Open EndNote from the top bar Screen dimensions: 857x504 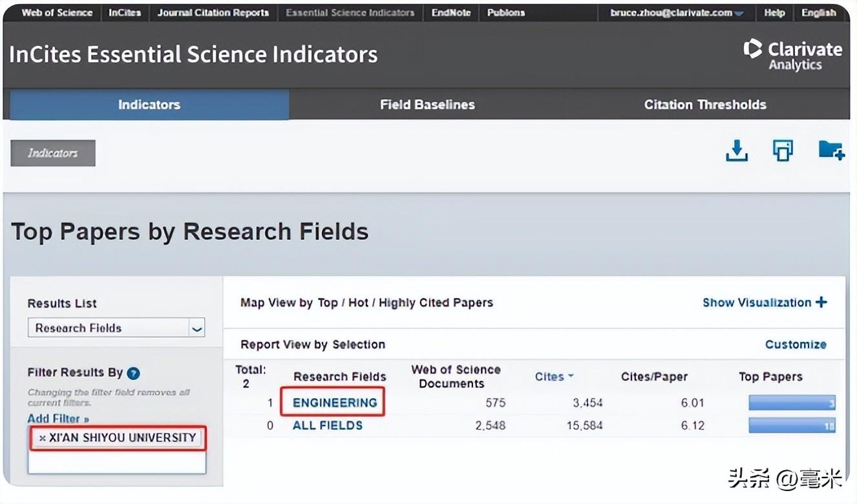coord(451,13)
